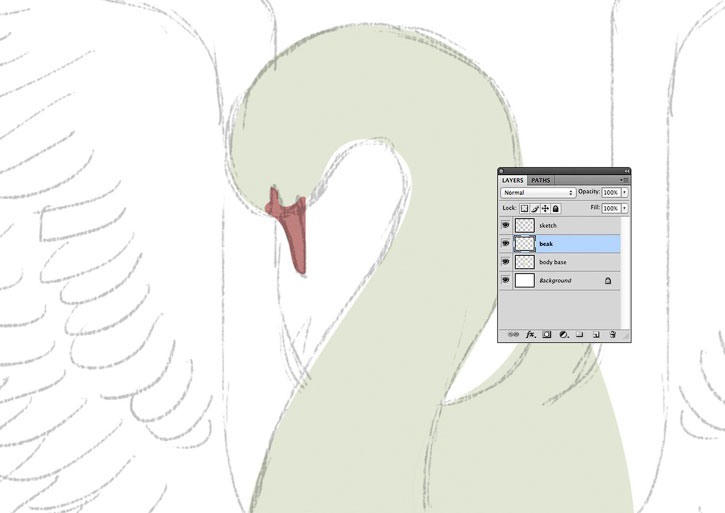
Task: Toggle Lock transparent pixels
Action: coord(524,209)
